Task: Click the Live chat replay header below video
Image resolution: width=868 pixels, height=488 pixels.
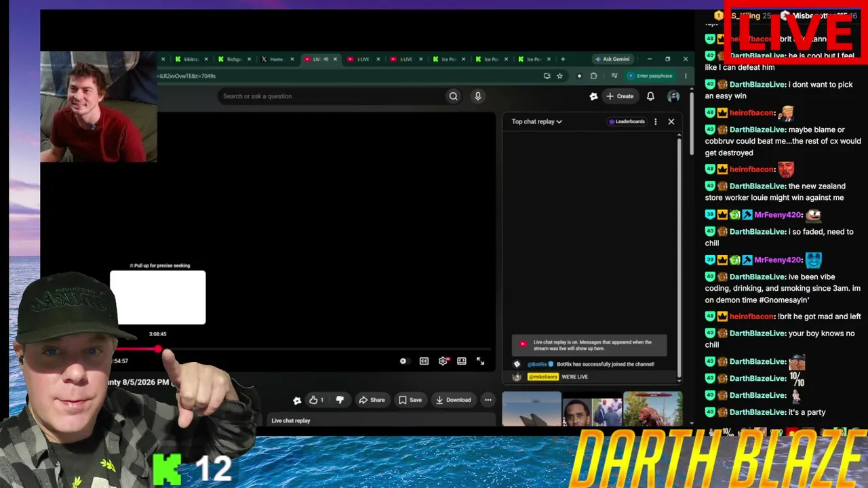Action: pos(291,421)
